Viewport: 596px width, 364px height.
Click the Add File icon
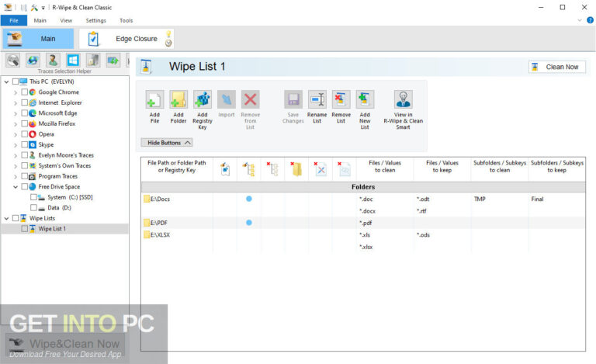[154, 99]
